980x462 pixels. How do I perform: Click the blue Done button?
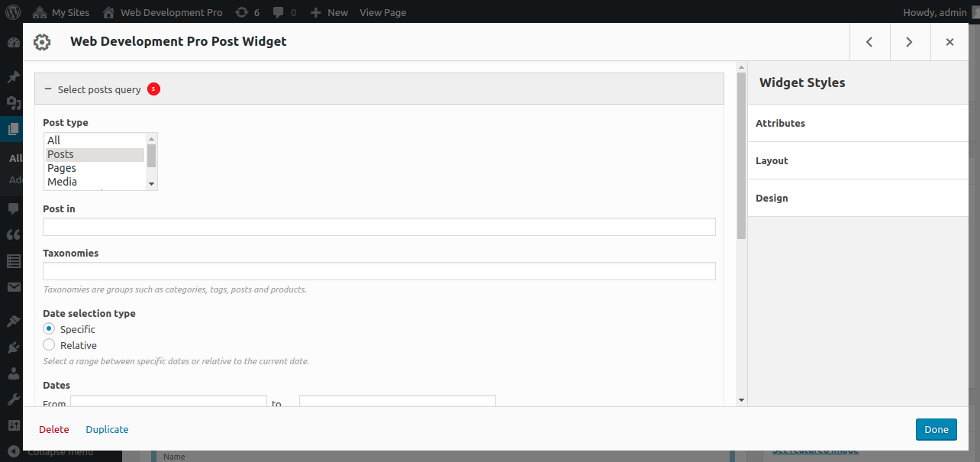click(x=936, y=429)
